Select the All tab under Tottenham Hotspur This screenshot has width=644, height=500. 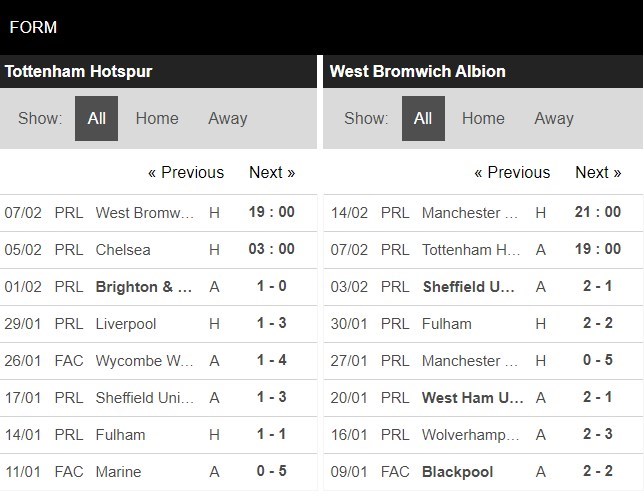pyautogui.click(x=96, y=118)
